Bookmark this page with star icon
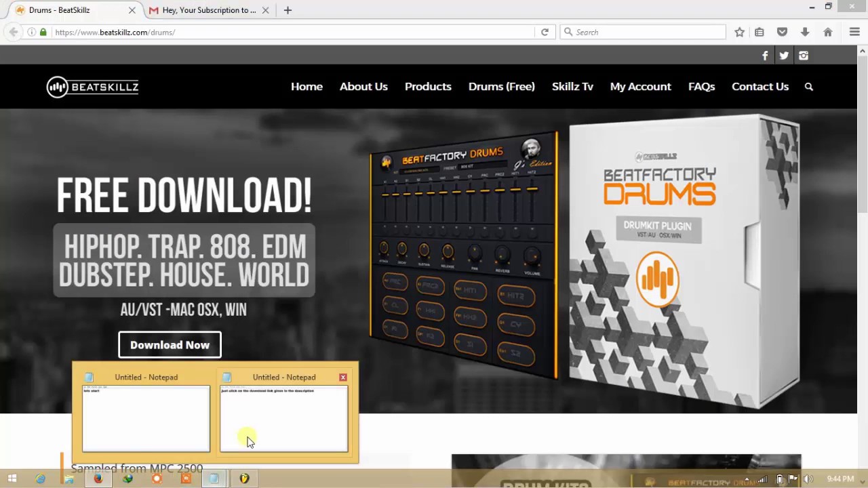This screenshot has height=488, width=868. tap(740, 32)
